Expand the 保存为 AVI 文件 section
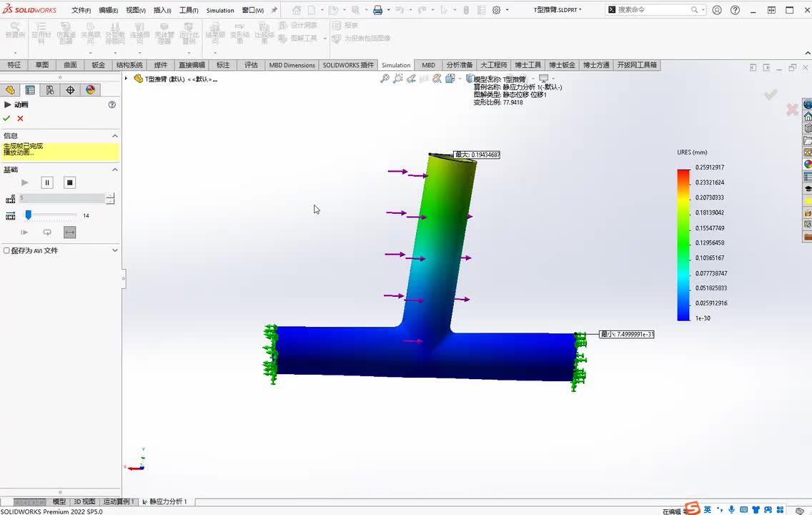812x515 pixels. (x=115, y=250)
